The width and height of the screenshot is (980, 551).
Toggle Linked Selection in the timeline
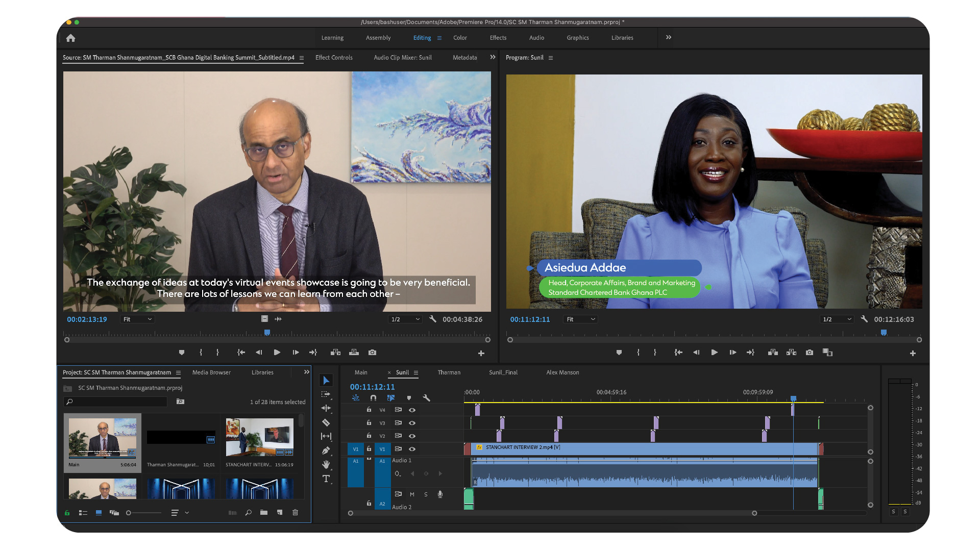[x=391, y=398]
